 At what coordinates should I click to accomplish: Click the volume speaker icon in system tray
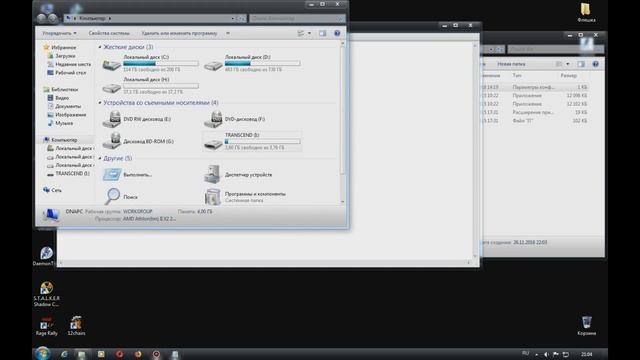click(x=546, y=354)
